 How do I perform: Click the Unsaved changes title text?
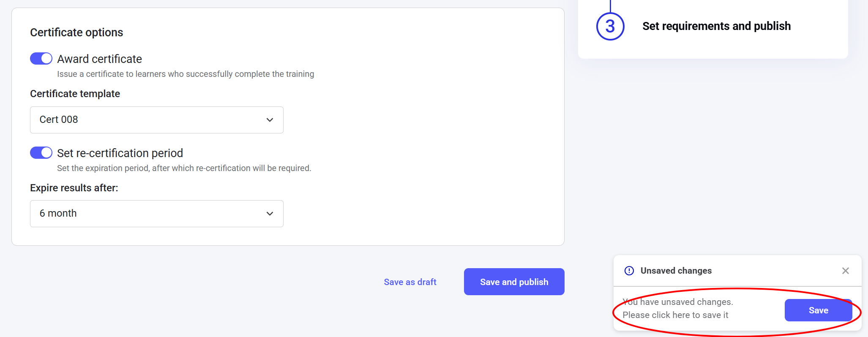[x=676, y=271]
